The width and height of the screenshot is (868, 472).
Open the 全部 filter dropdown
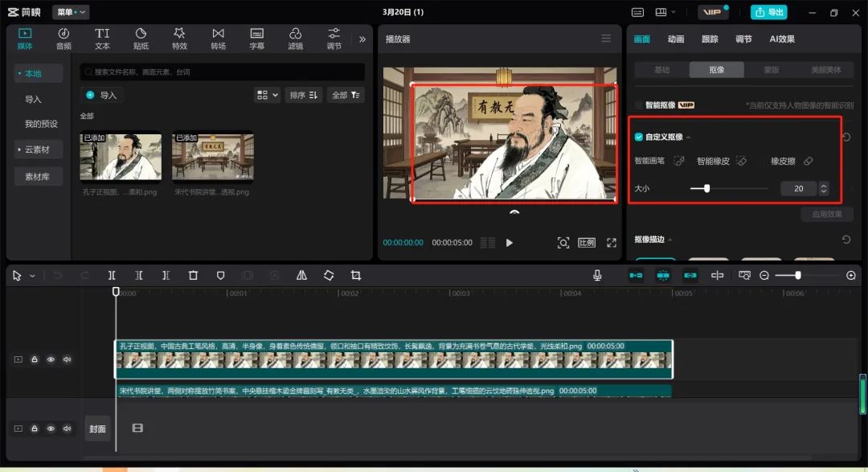[x=346, y=96]
